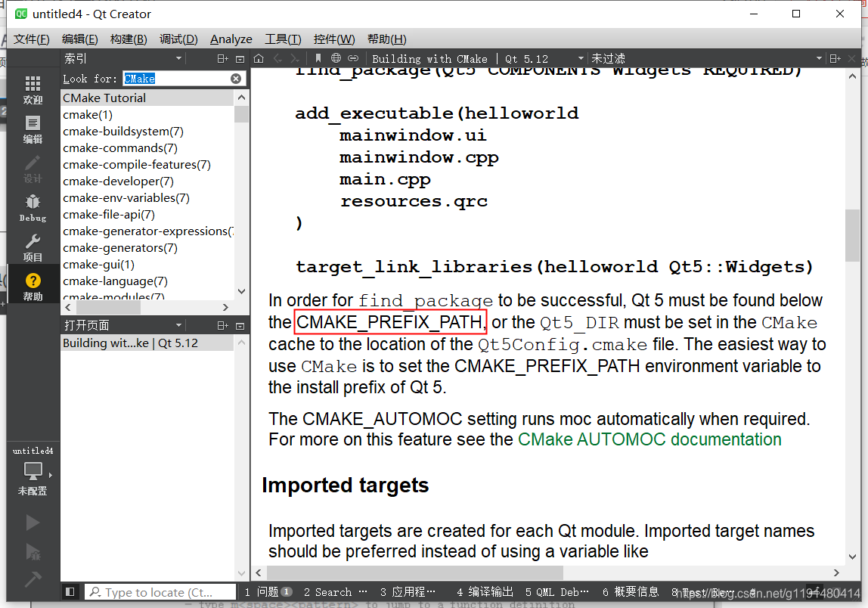
Task: Switch to 设计 (Design) mode
Action: coord(33,169)
